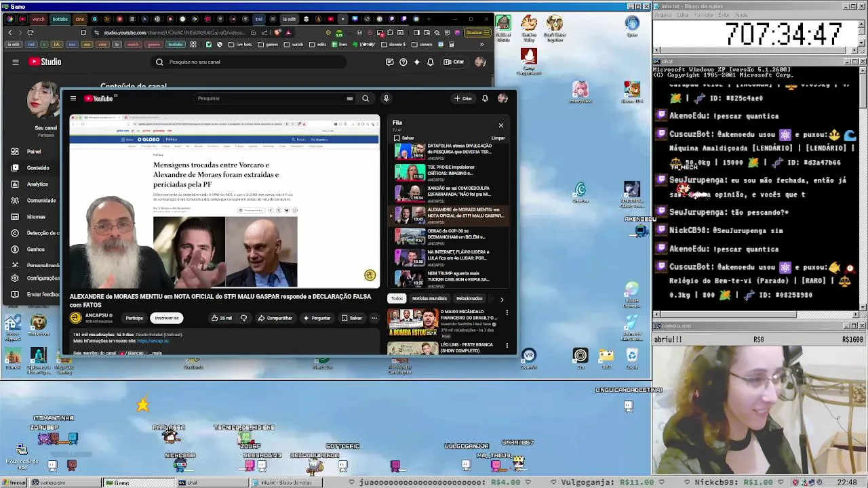The height and width of the screenshot is (488, 868).
Task: Switch to the watch browser tab
Action: coord(39,19)
